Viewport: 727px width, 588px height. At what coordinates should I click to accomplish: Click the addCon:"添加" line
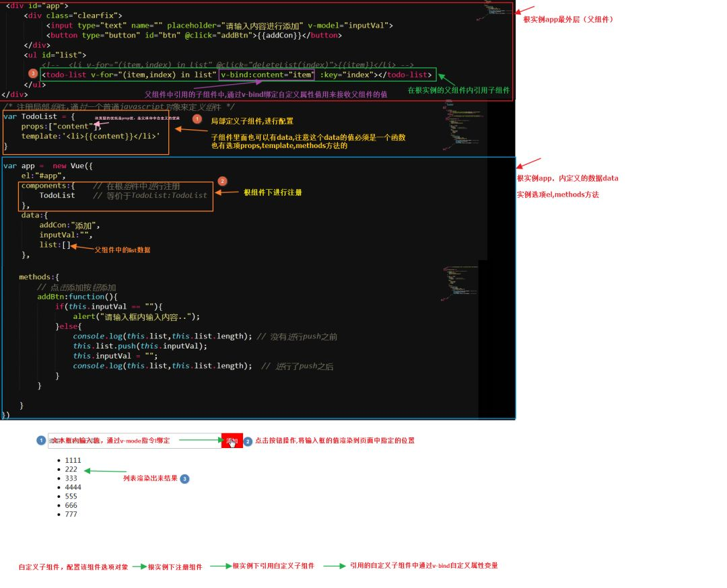pyautogui.click(x=69, y=225)
